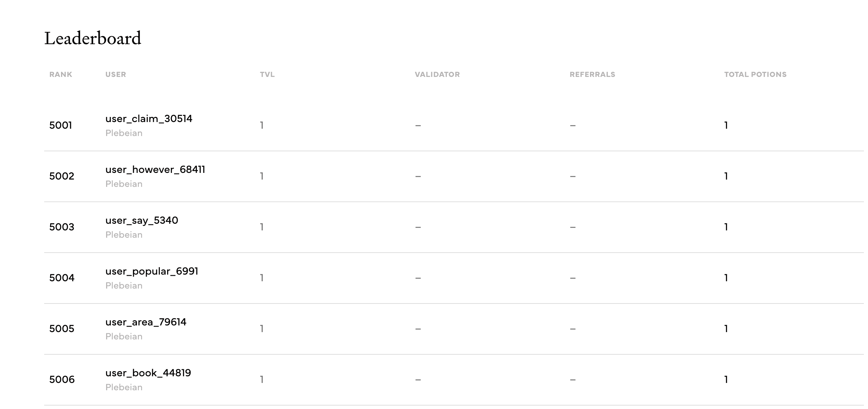Select username user_say_5340
This screenshot has width=868, height=409.
141,221
